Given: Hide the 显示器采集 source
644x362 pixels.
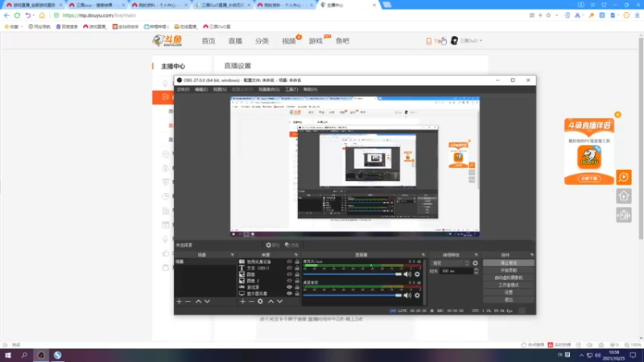Looking at the screenshot, I should point(289,294).
